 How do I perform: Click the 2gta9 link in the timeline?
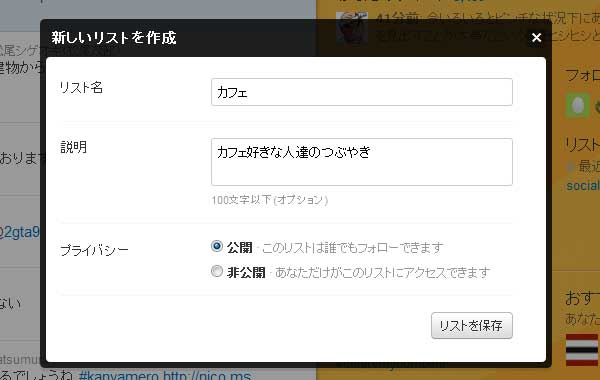[20, 232]
